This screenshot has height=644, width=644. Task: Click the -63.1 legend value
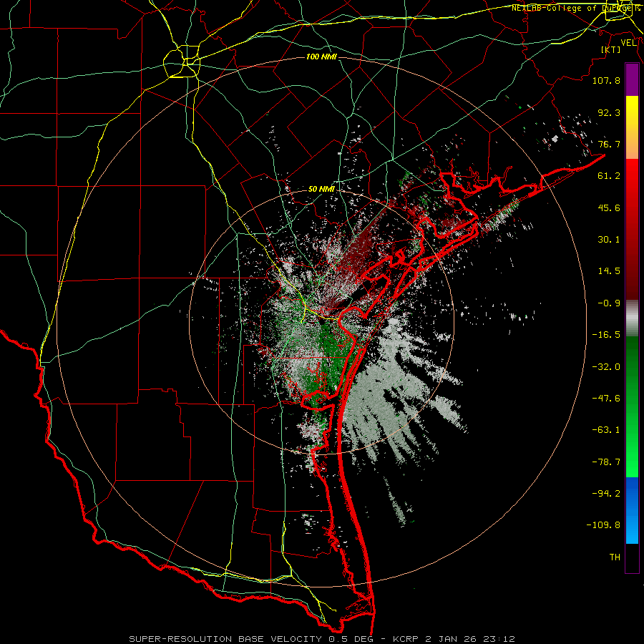(x=606, y=430)
